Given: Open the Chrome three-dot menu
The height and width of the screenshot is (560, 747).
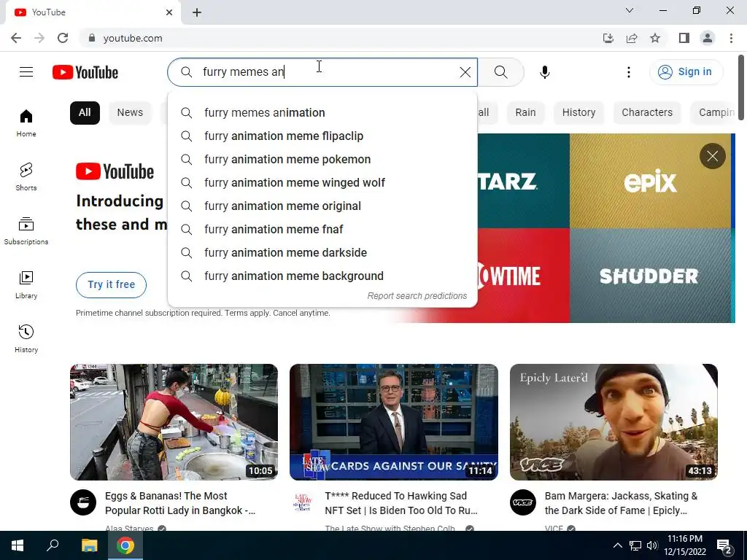Looking at the screenshot, I should pyautogui.click(x=731, y=38).
